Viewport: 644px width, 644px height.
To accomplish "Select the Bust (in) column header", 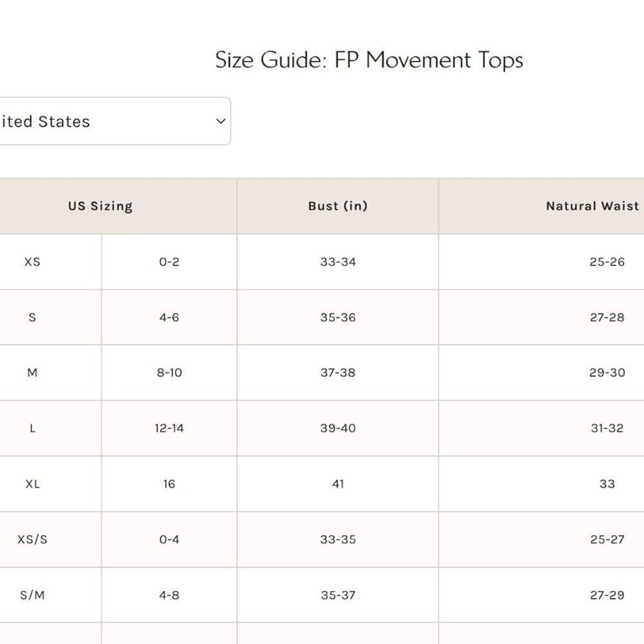I will (x=338, y=206).
